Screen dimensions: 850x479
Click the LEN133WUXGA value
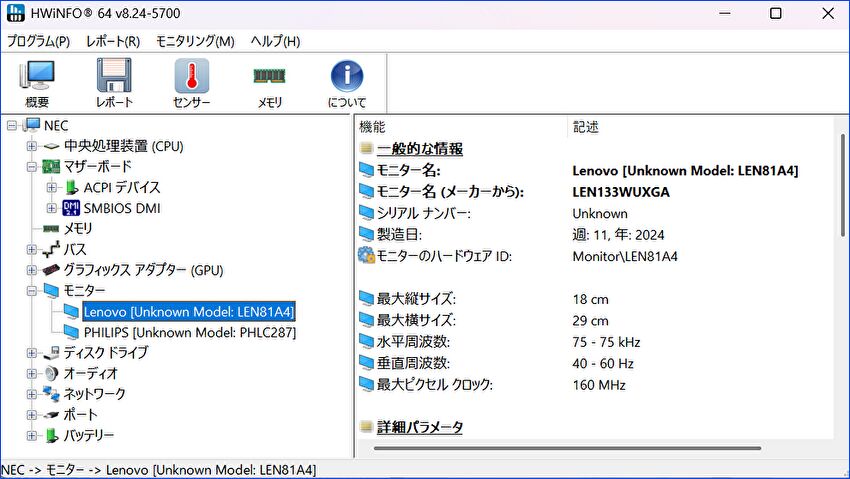click(621, 192)
